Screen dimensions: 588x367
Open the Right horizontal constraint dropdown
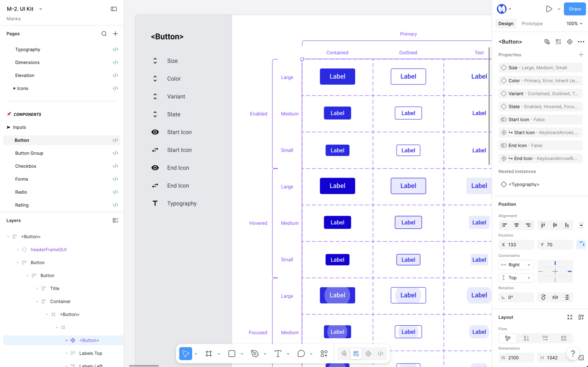pos(516,265)
